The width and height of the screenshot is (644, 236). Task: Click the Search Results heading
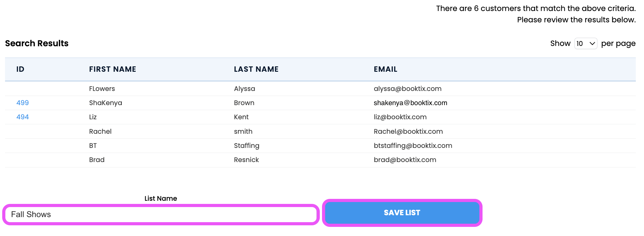click(37, 43)
